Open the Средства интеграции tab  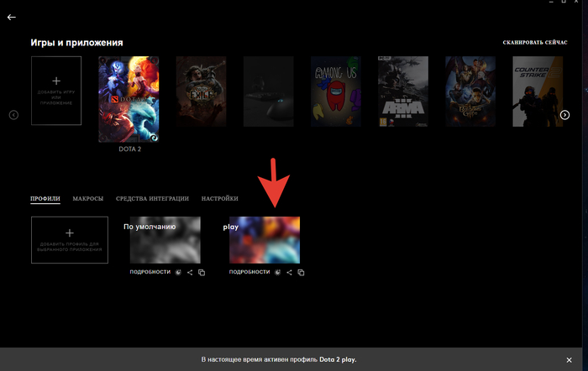coord(152,199)
